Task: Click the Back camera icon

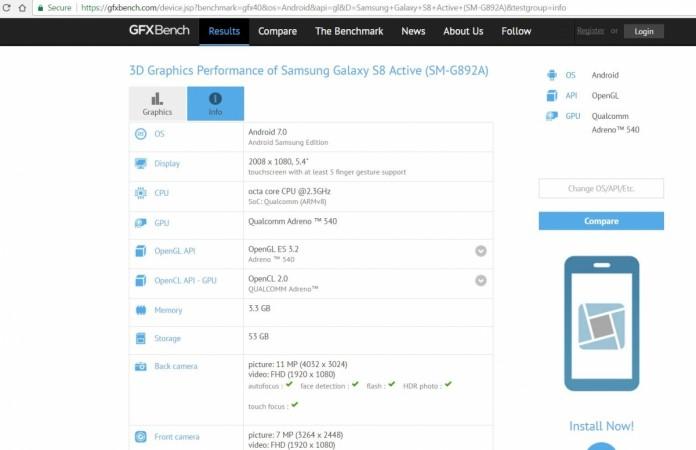Action: point(140,367)
